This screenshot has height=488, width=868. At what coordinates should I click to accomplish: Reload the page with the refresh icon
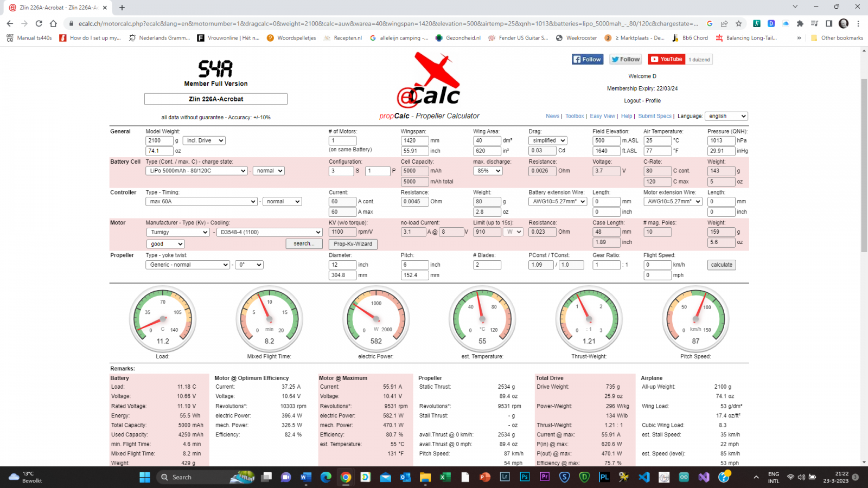tap(39, 23)
